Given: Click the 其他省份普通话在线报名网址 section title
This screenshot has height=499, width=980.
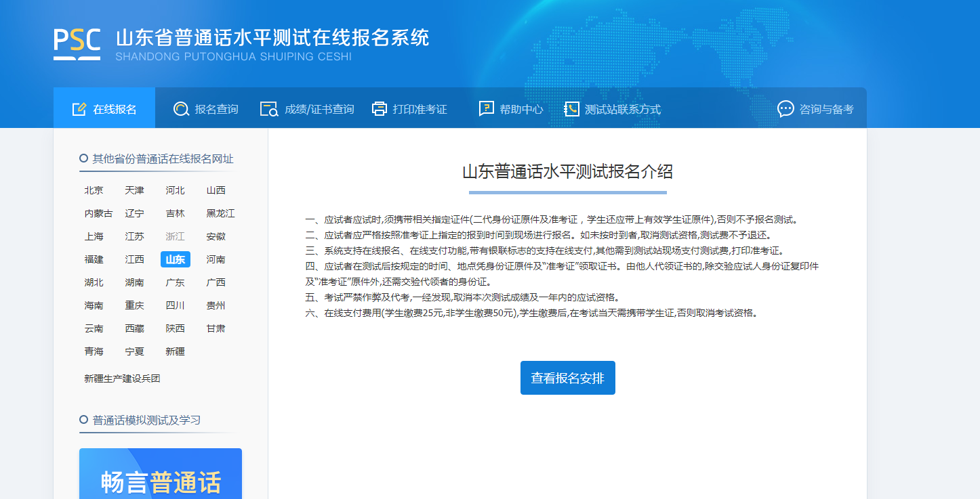Looking at the screenshot, I should [x=163, y=158].
